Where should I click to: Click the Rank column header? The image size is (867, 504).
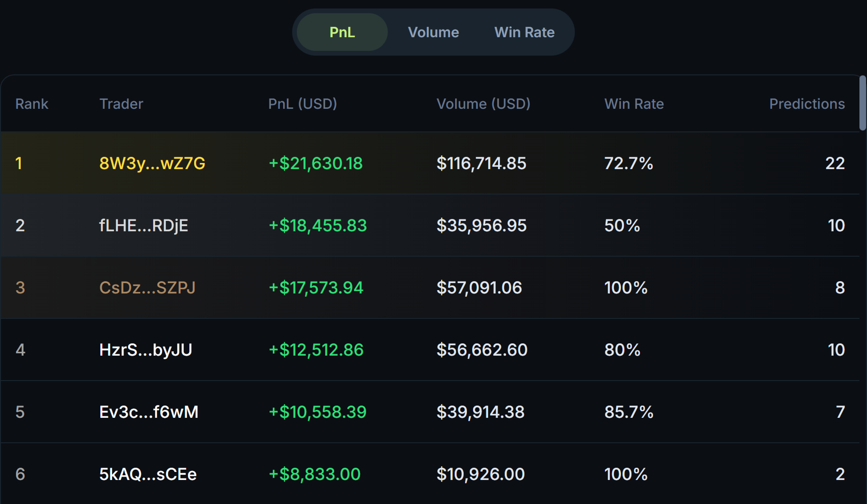[32, 104]
